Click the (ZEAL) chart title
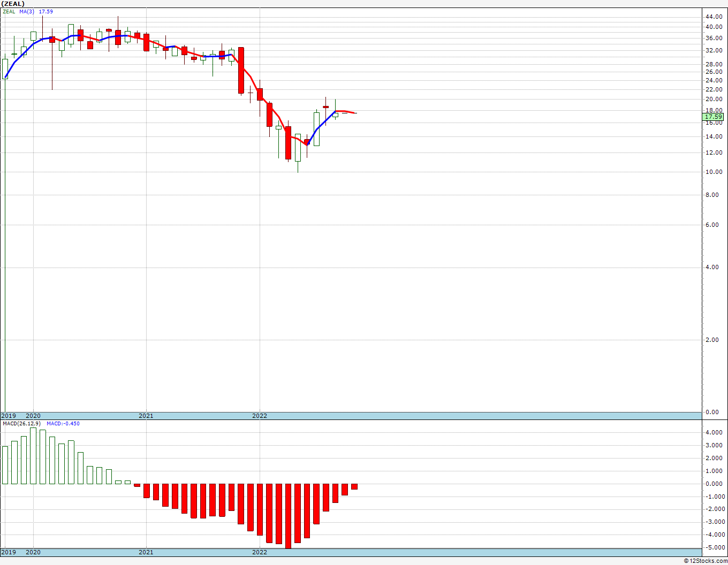Viewport: 728px width, 565px height. point(13,4)
